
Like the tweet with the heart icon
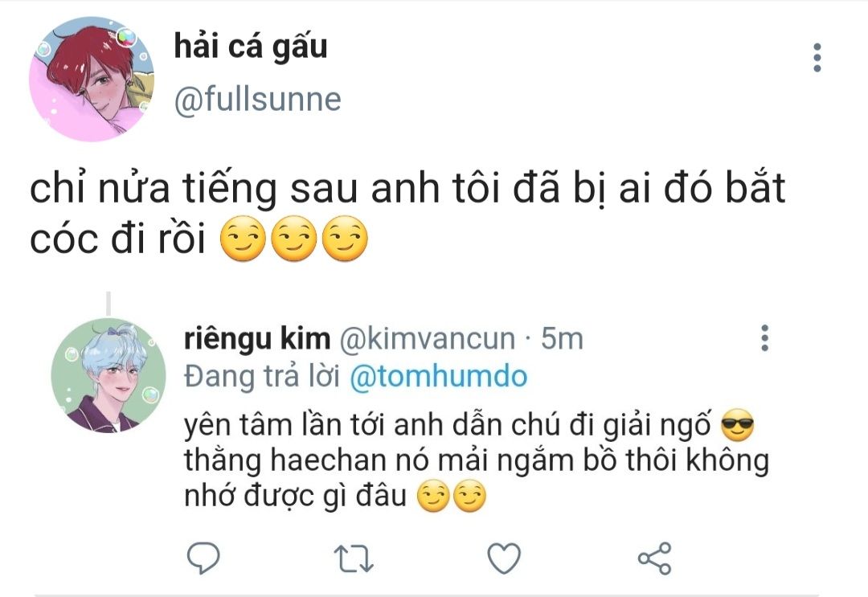coord(505,558)
